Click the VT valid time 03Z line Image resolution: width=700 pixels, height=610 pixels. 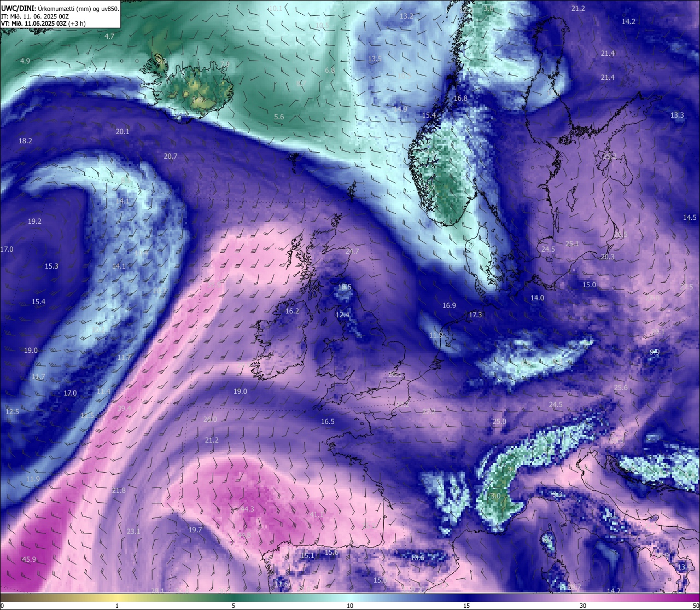point(44,24)
